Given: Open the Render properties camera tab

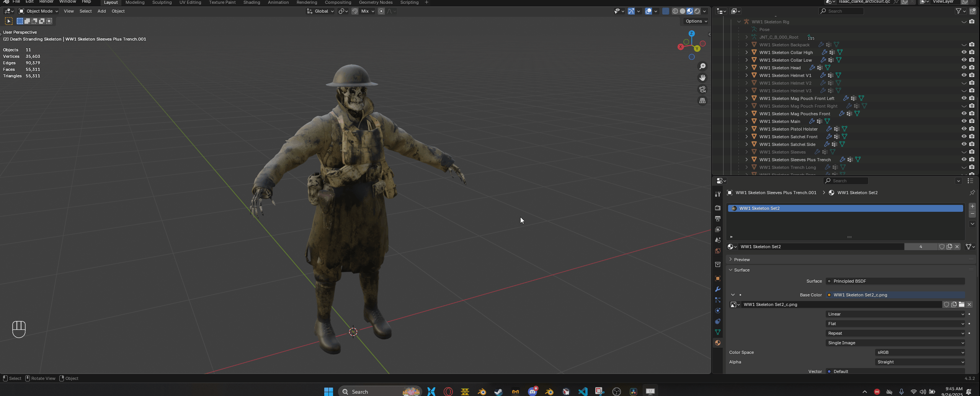Looking at the screenshot, I should (718, 208).
